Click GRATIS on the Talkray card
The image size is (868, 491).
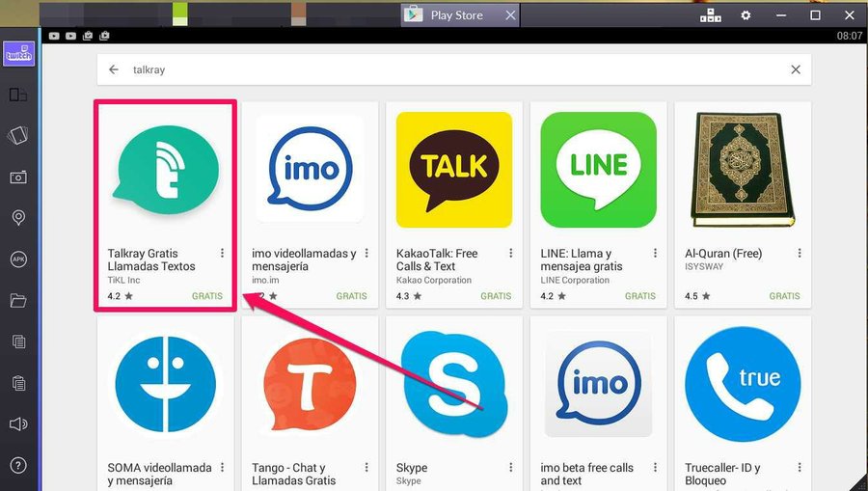(207, 296)
